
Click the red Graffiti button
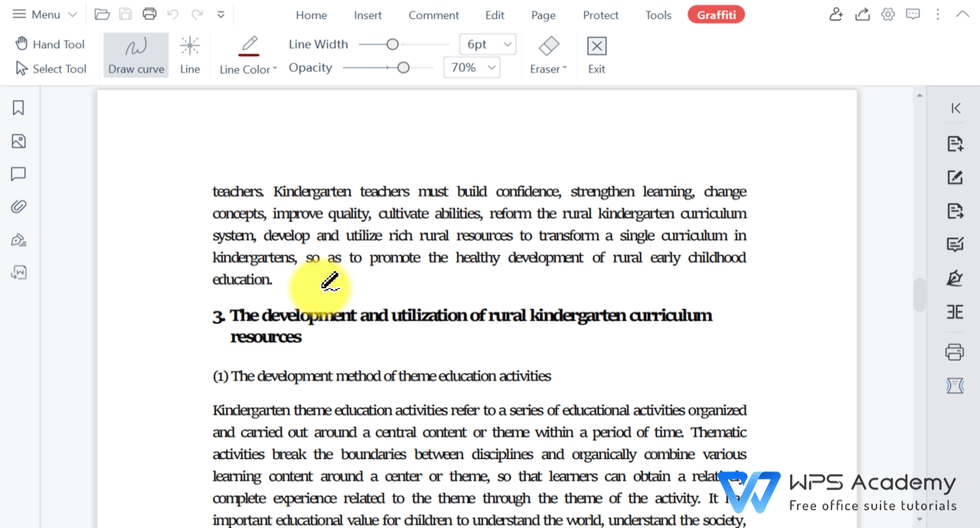(716, 14)
